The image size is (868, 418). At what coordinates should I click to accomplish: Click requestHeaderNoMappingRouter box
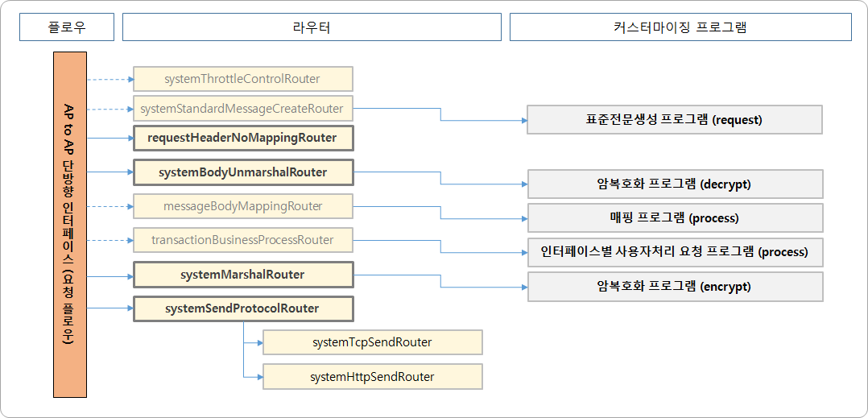[243, 139]
